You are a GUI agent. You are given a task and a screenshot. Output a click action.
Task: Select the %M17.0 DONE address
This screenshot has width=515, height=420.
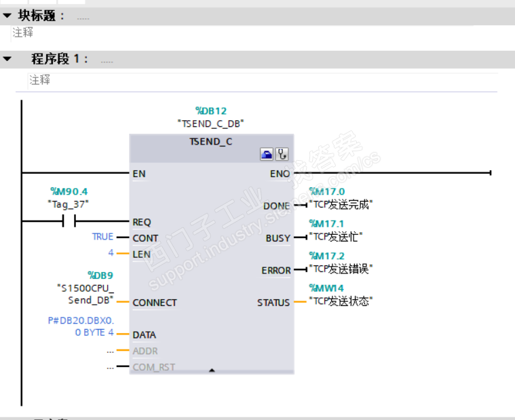tap(327, 191)
